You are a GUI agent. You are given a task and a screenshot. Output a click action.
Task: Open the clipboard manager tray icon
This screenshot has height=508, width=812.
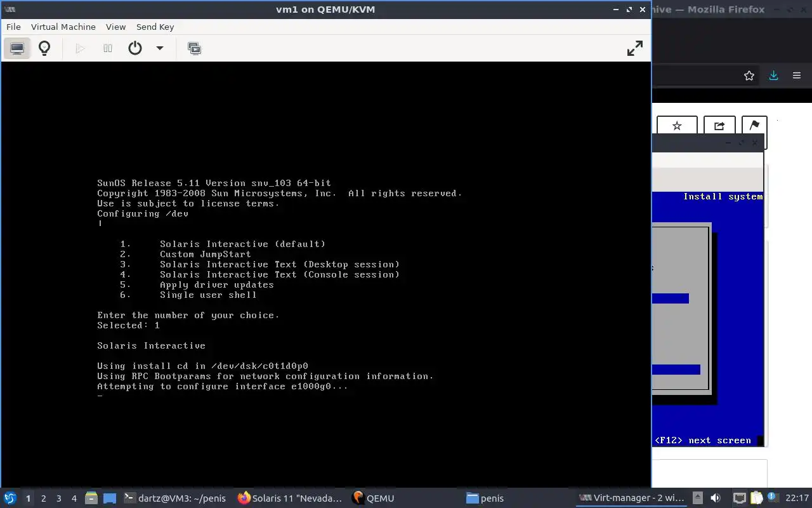[756, 498]
